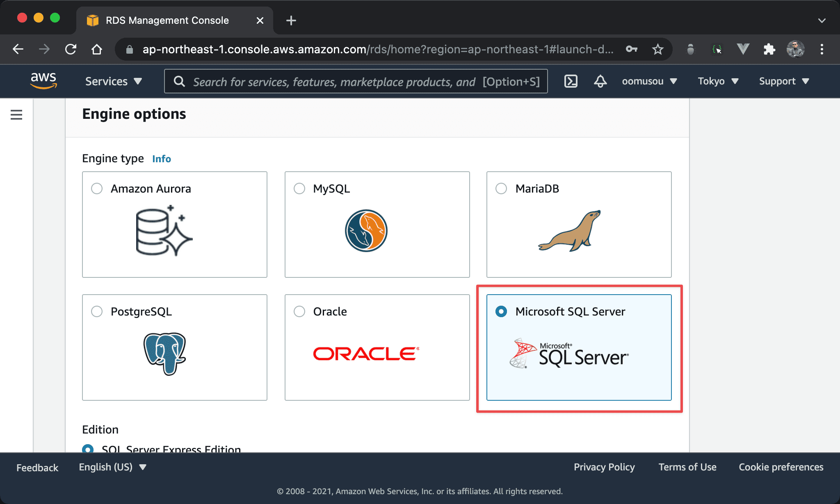Click the Amazon Aurora database logo
The height and width of the screenshot is (504, 840).
pos(164,230)
